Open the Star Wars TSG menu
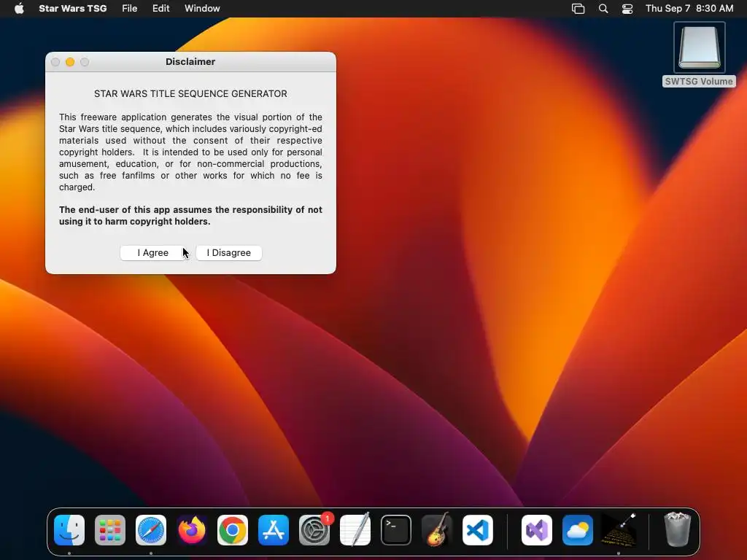Image resolution: width=747 pixels, height=560 pixels. tap(73, 9)
